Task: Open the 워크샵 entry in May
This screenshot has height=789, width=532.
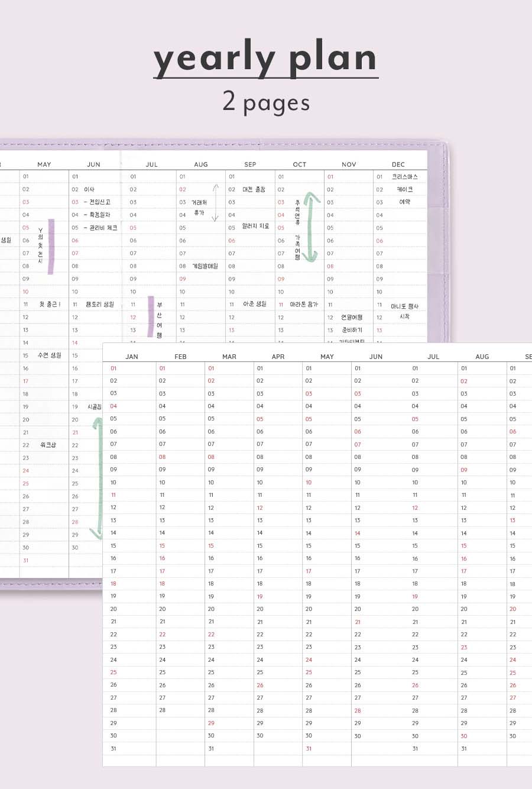Action: coord(48,445)
